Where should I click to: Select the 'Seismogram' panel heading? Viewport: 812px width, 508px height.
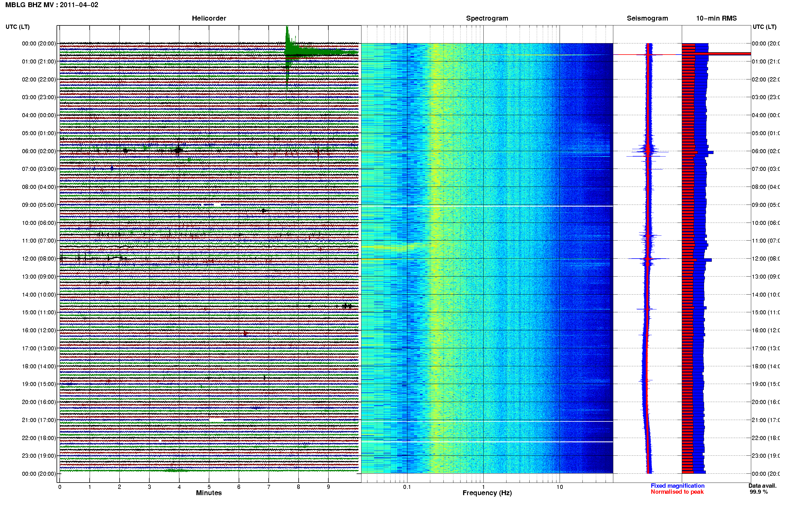[x=647, y=19]
